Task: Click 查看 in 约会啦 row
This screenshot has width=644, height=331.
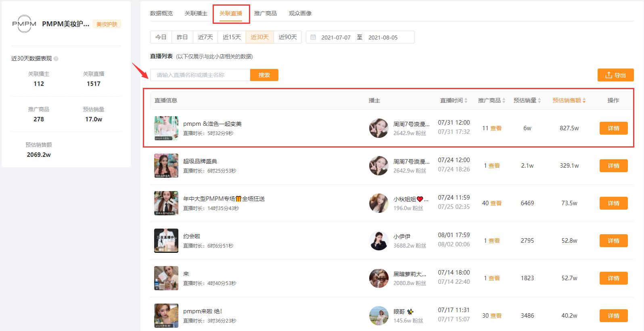Action: (494, 241)
